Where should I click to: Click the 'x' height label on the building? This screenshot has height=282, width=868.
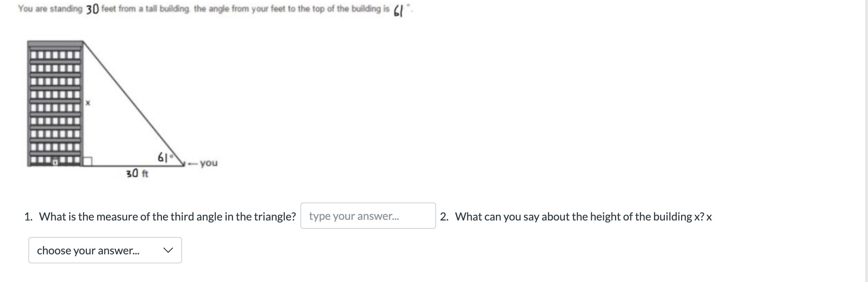(88, 102)
